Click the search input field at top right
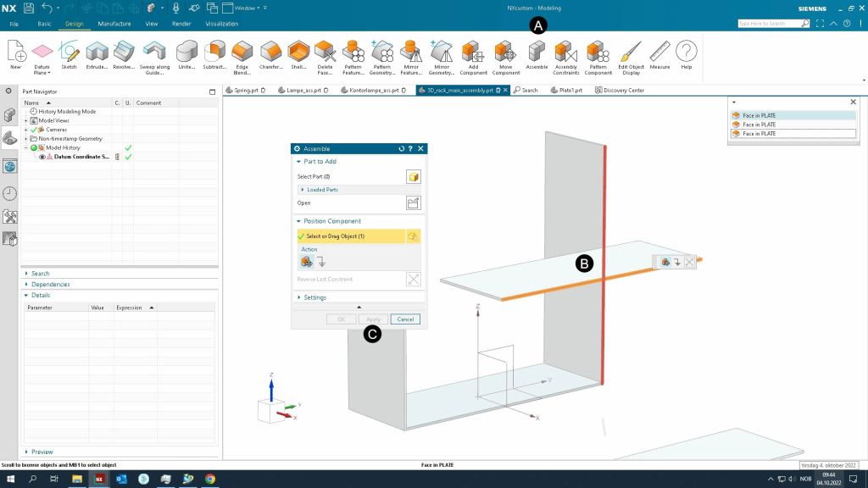This screenshot has width=868, height=488. 767,24
